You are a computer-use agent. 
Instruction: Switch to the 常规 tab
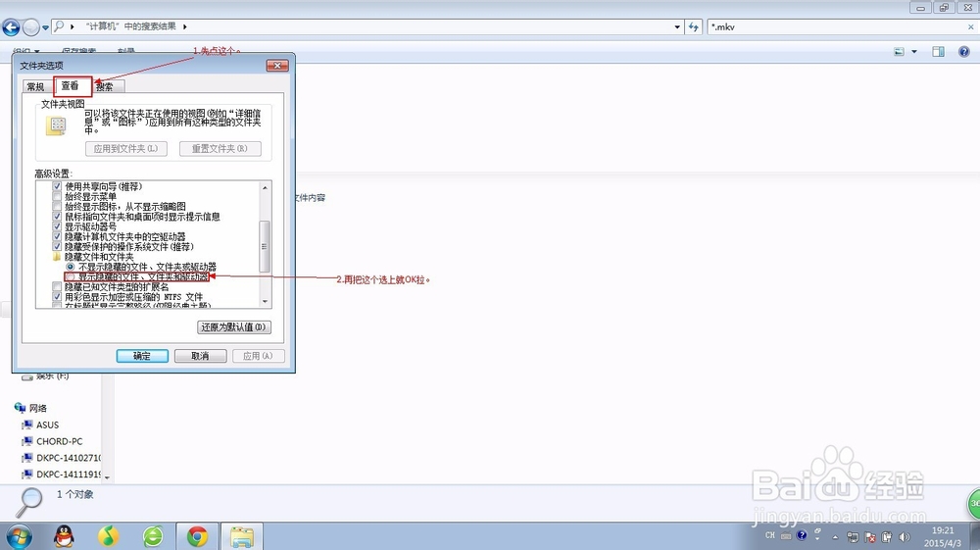click(35, 86)
